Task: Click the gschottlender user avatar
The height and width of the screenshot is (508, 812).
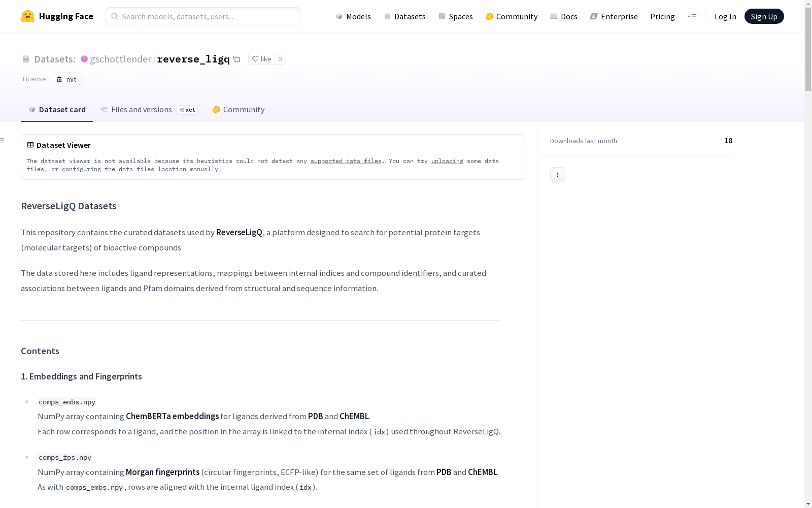Action: [84, 59]
